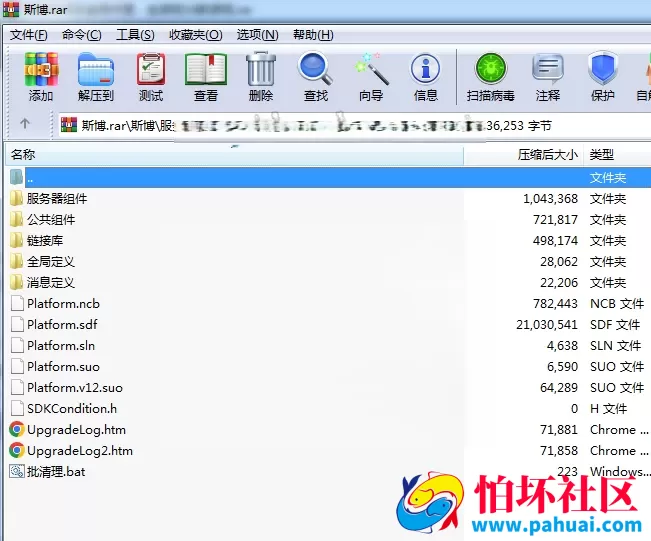651x541 pixels.
Task: Select the 服务器组件 folder icon
Action: 16,198
